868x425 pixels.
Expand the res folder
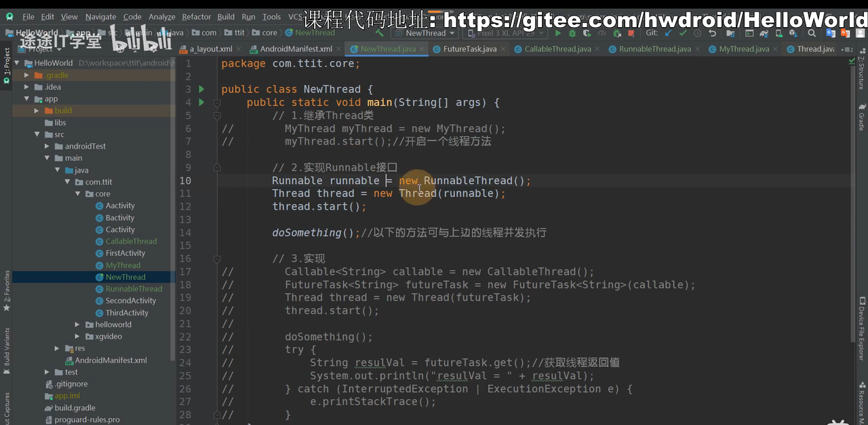point(58,348)
